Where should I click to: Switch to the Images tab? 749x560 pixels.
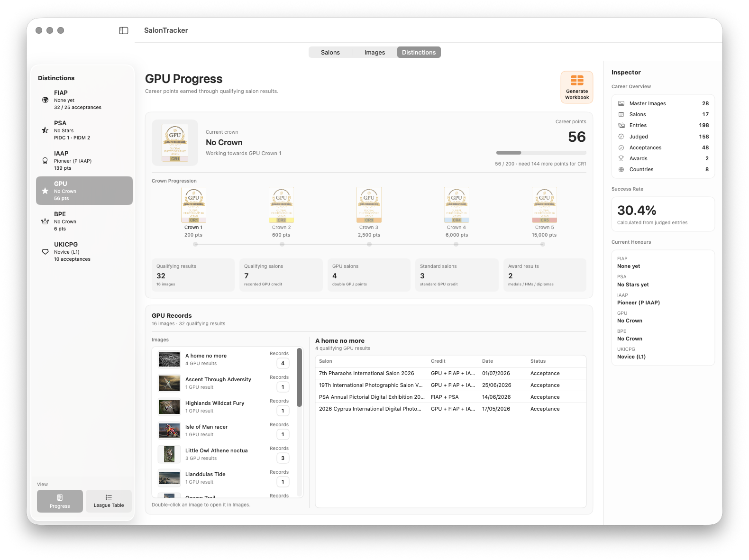[x=374, y=52]
